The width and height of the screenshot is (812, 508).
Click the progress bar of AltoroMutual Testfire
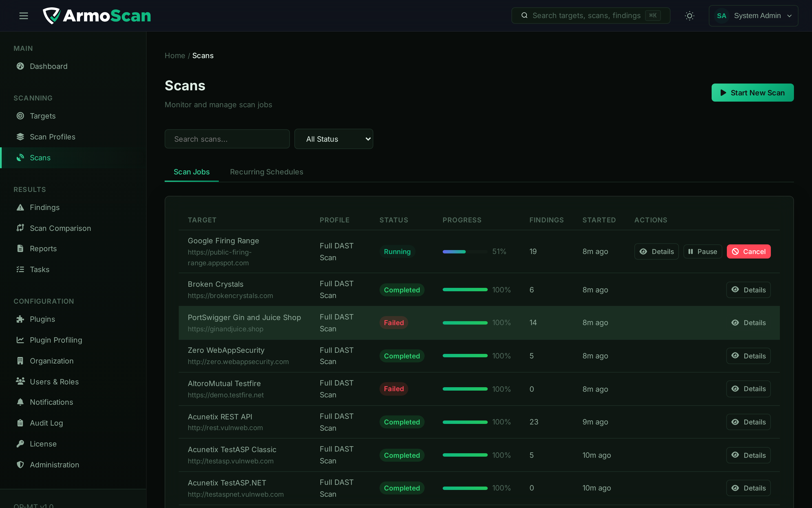click(x=465, y=389)
